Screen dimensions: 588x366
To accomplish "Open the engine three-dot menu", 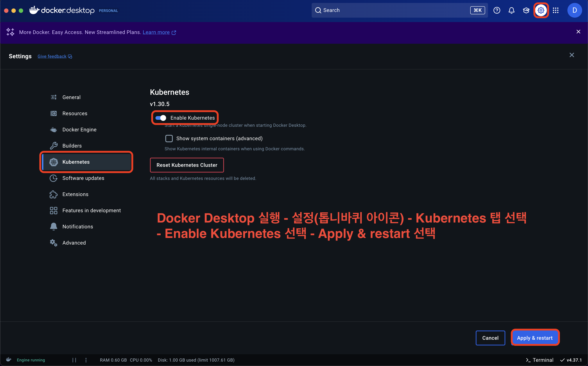I will pyautogui.click(x=86, y=360).
